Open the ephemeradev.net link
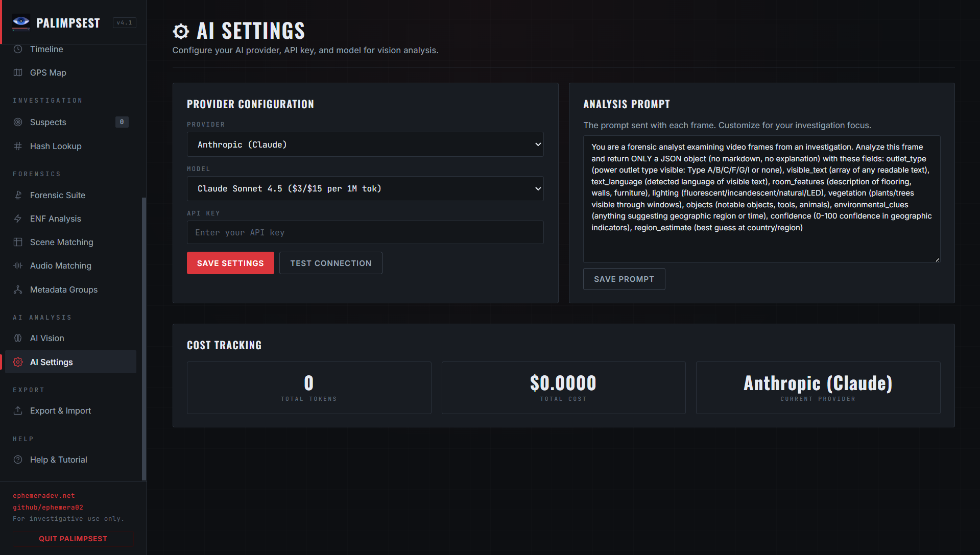Image resolution: width=980 pixels, height=555 pixels. [44, 496]
